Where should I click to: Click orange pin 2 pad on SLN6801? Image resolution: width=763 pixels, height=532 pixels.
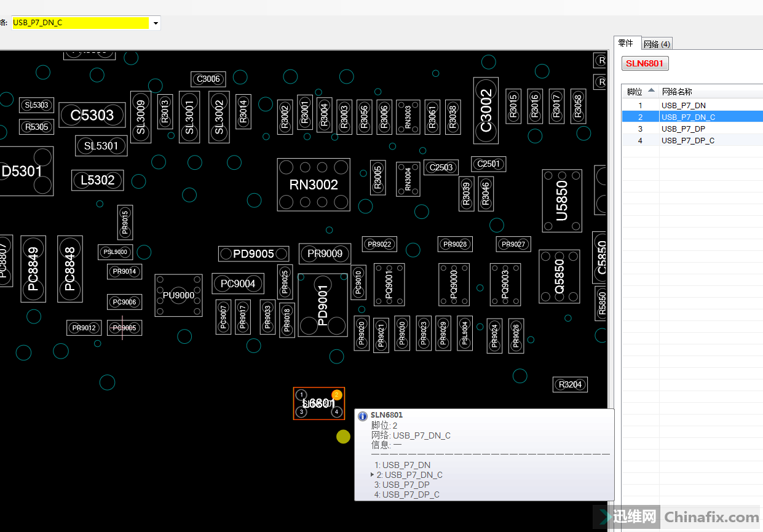point(337,395)
